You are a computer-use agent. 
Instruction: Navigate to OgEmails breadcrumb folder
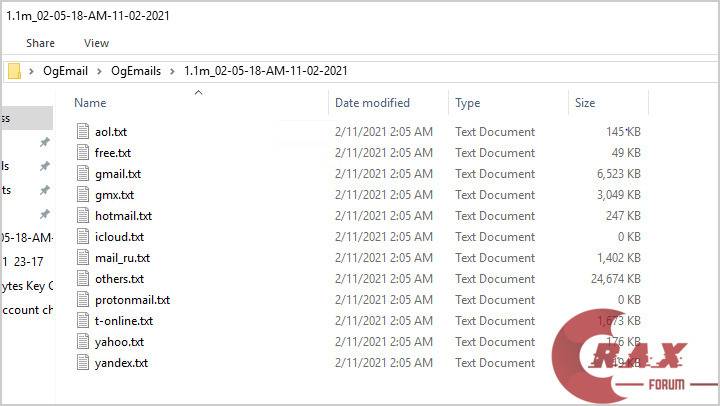point(137,71)
